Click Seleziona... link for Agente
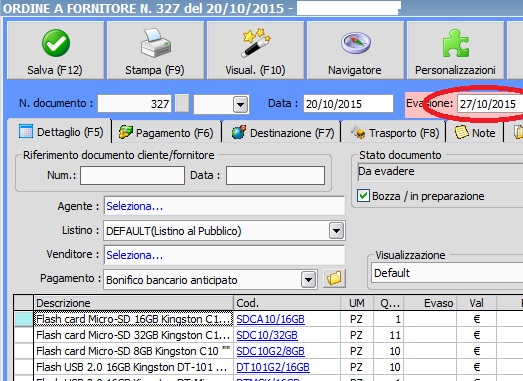523x381 pixels. (x=134, y=206)
